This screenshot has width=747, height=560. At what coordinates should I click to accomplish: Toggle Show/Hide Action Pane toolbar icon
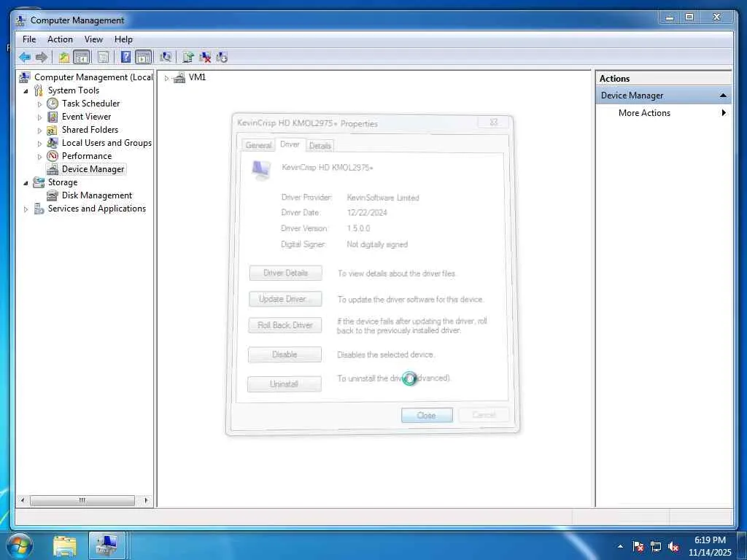click(144, 58)
